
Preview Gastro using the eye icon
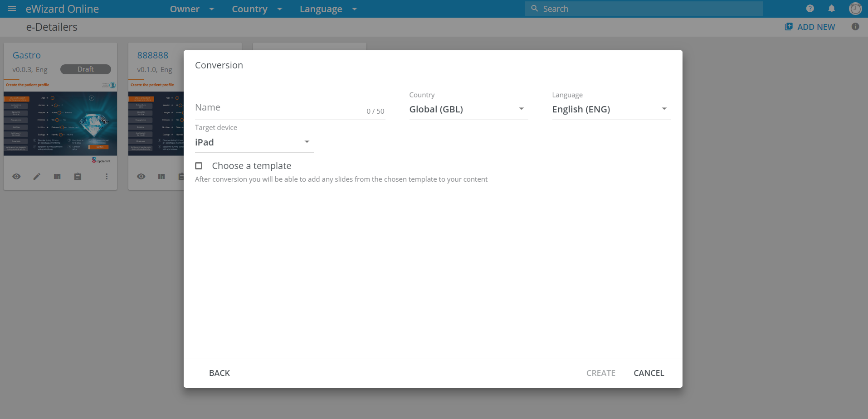(x=16, y=177)
